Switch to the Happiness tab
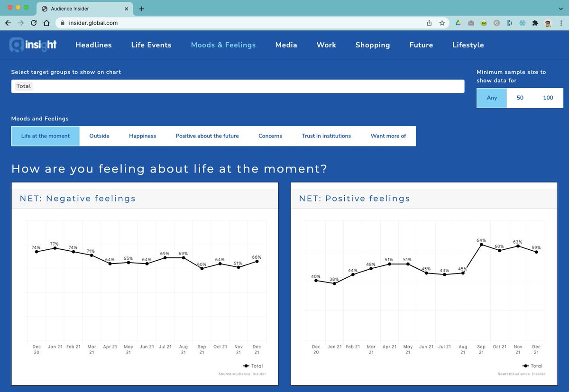This screenshot has width=569, height=392. coord(143,136)
